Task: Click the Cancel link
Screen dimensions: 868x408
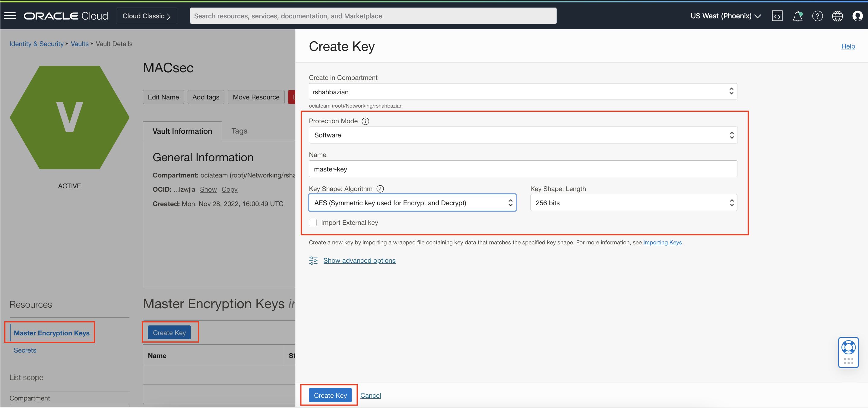Action: 370,395
